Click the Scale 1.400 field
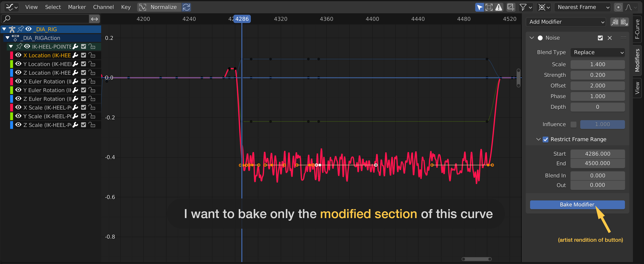 tap(597, 64)
